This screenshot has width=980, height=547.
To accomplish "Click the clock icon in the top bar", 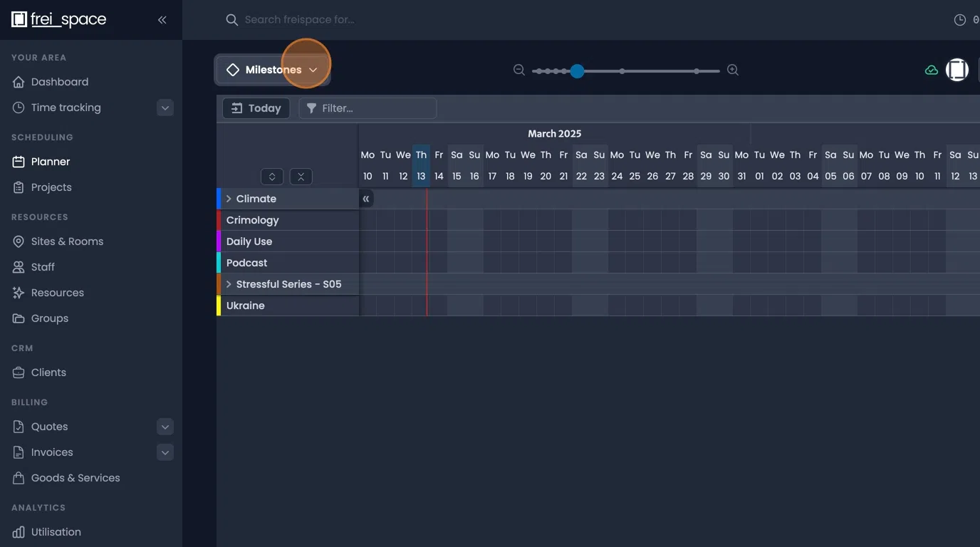I will click(959, 19).
